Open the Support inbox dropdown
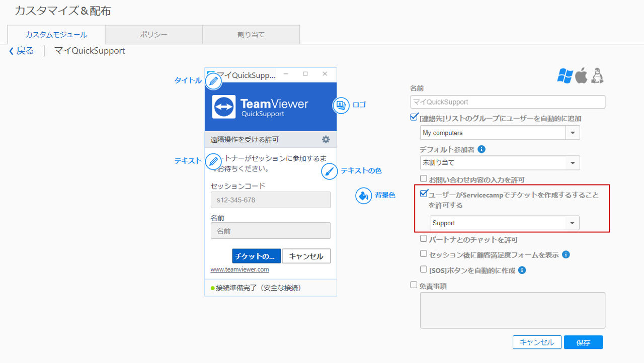 [x=505, y=223]
